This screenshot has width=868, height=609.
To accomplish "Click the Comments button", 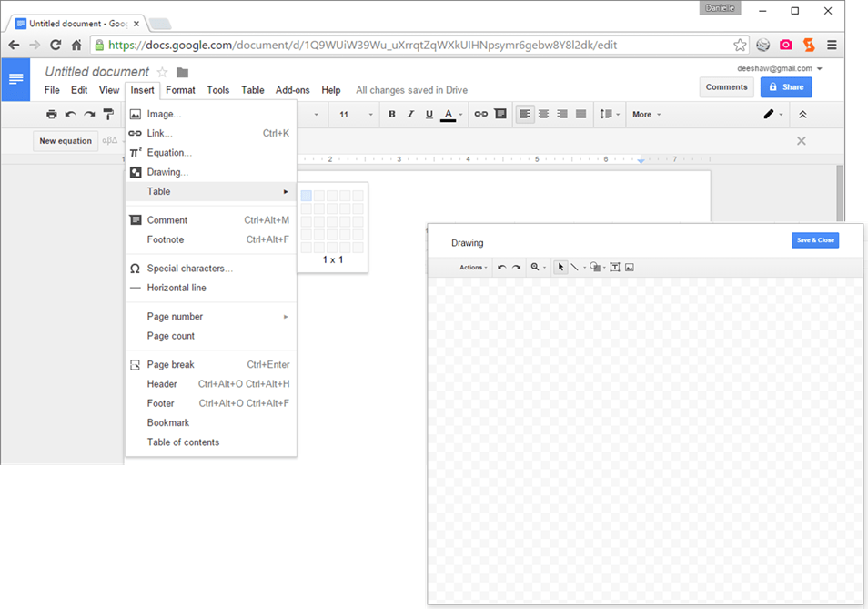I will click(x=726, y=86).
